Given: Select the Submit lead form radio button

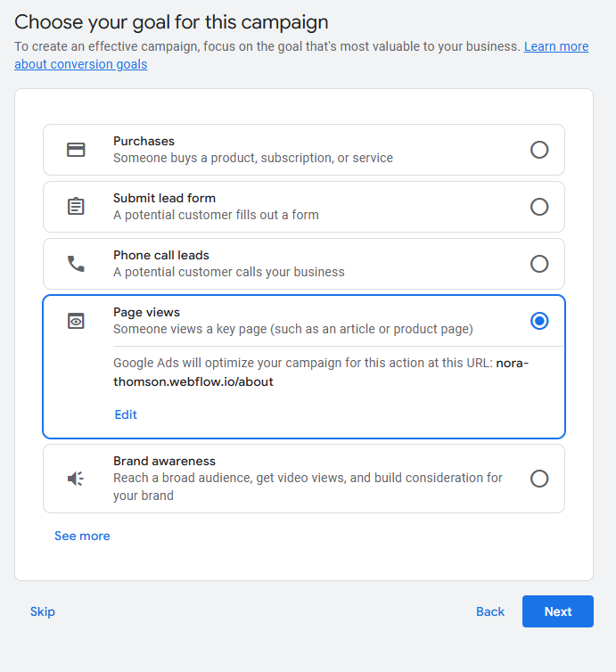Looking at the screenshot, I should coord(539,207).
